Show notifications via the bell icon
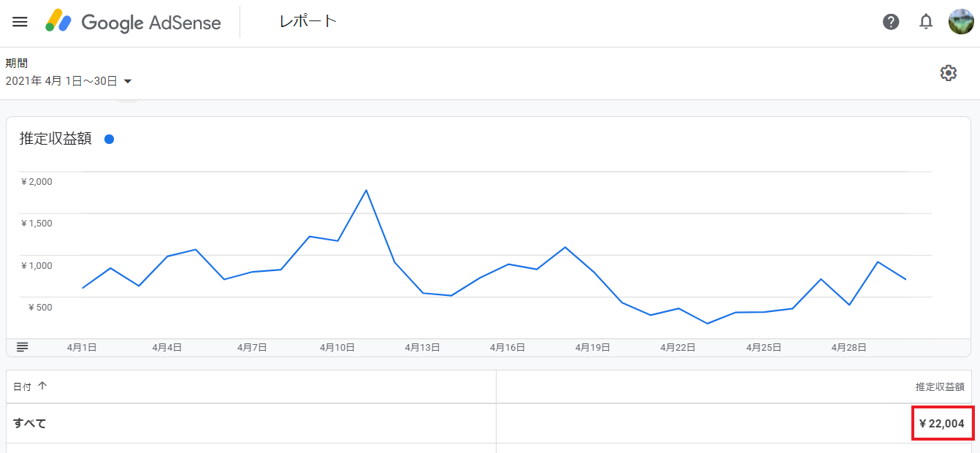 click(x=925, y=22)
